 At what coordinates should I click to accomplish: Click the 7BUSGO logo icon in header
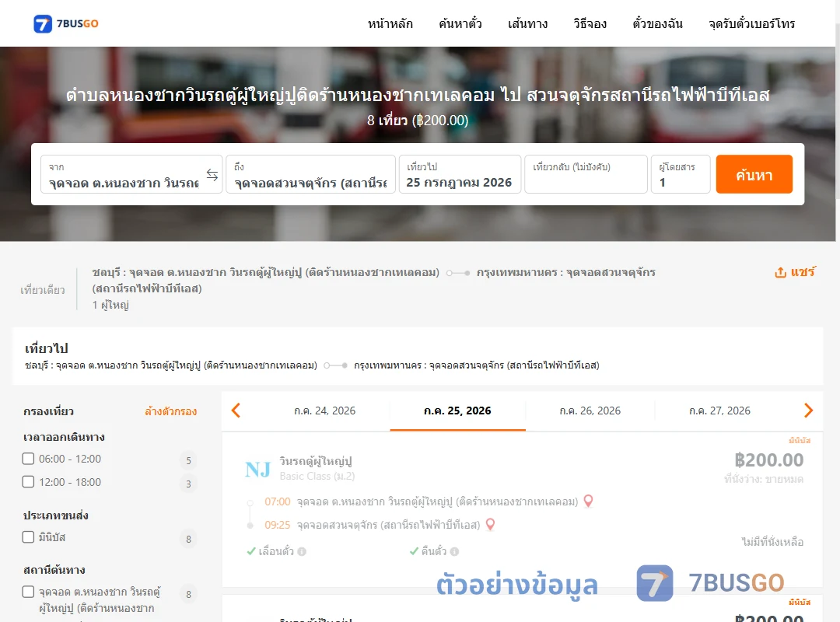click(43, 23)
